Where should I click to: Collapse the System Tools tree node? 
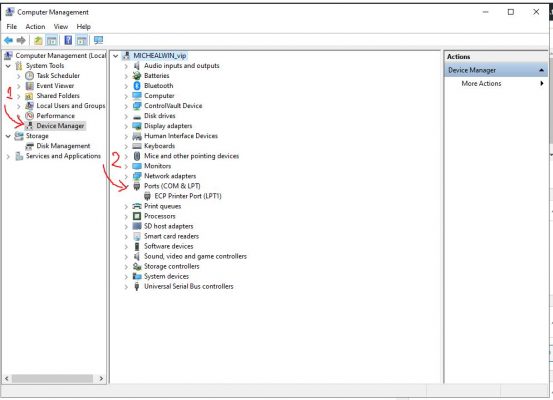coord(8,66)
